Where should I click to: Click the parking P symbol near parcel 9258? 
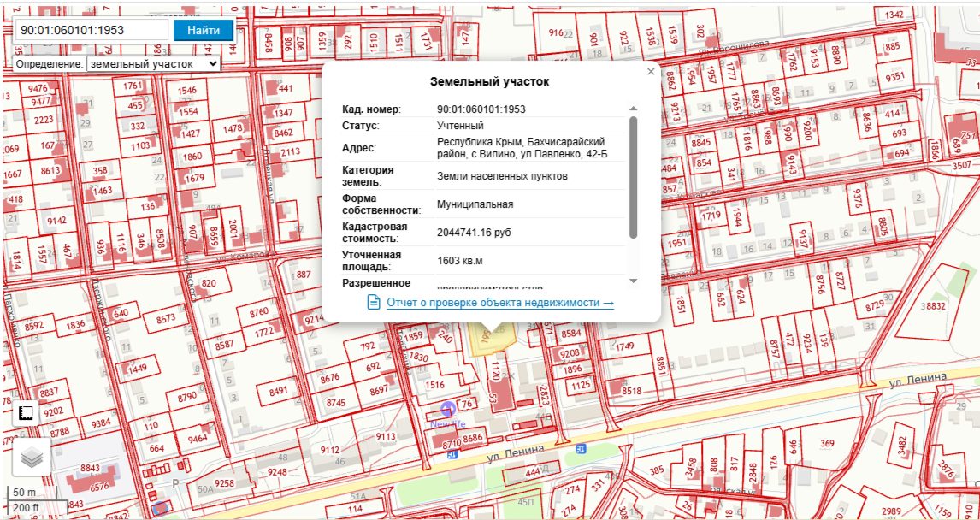pos(175,484)
